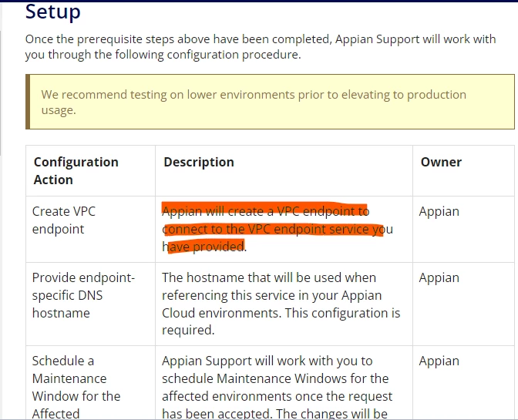Viewport: 518px width, 420px height.
Task: Click the brown left bar of the note box
Action: tap(28, 102)
